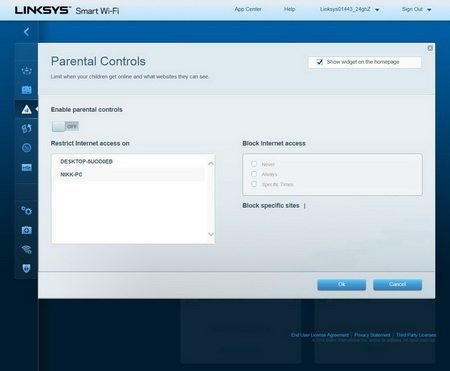Toggle the Enable parental controls switch

coord(65,126)
